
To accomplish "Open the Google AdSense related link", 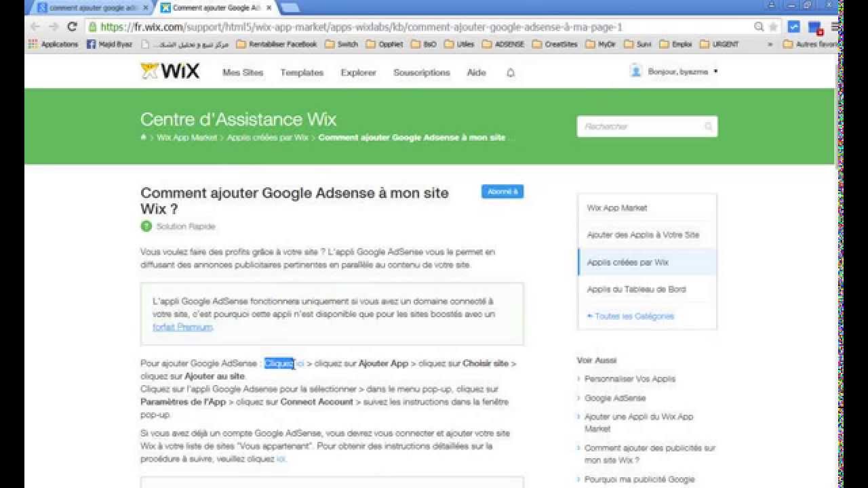I will click(x=615, y=398).
